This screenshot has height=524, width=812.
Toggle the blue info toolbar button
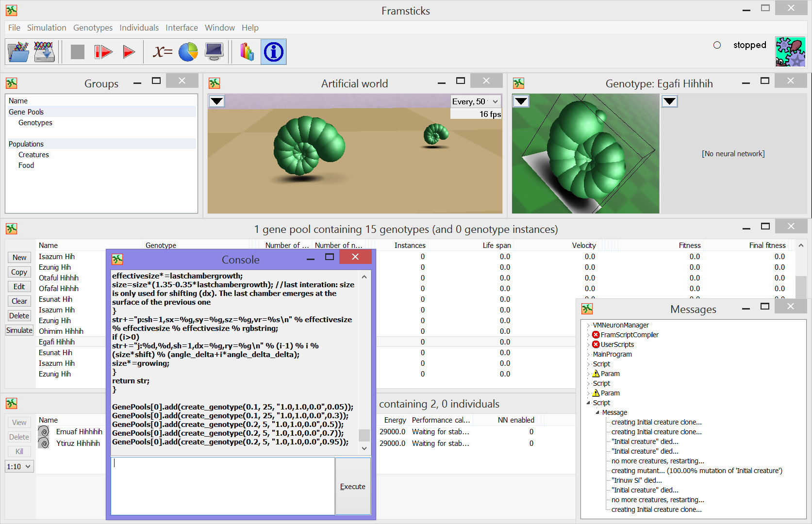point(274,52)
